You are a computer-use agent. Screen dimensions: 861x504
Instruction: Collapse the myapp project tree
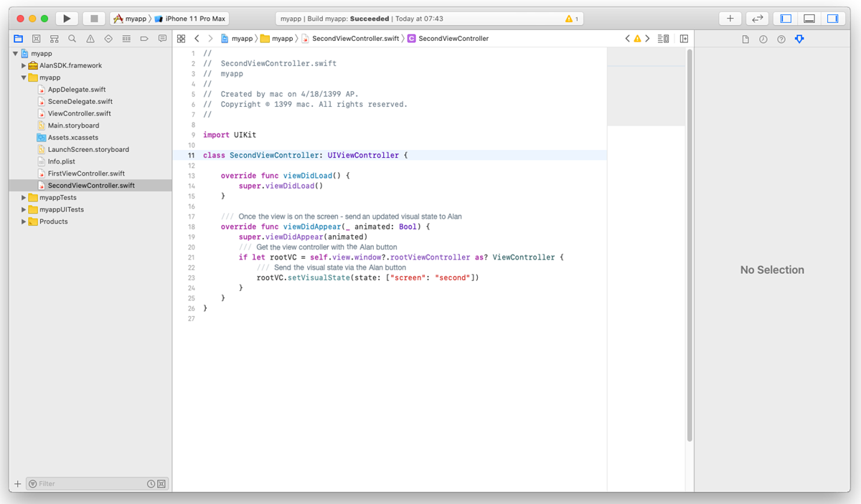tap(14, 53)
